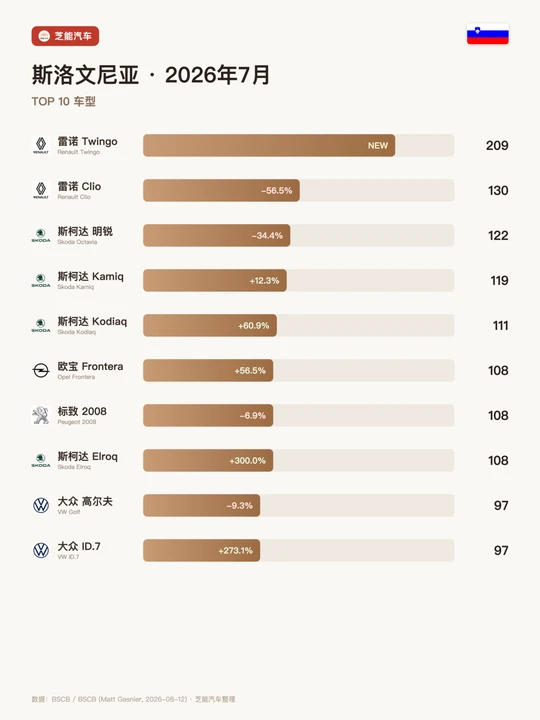Click the VW logo beside 高尔夫
This screenshot has width=540, height=720.
[41, 505]
